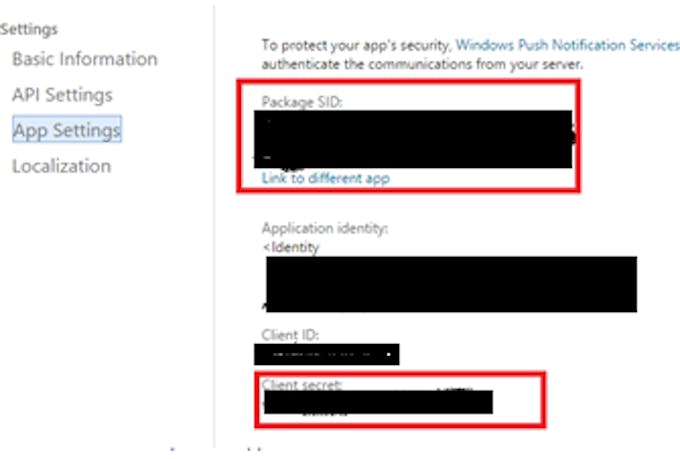
Task: Click the Link to different app link
Action: [x=326, y=178]
